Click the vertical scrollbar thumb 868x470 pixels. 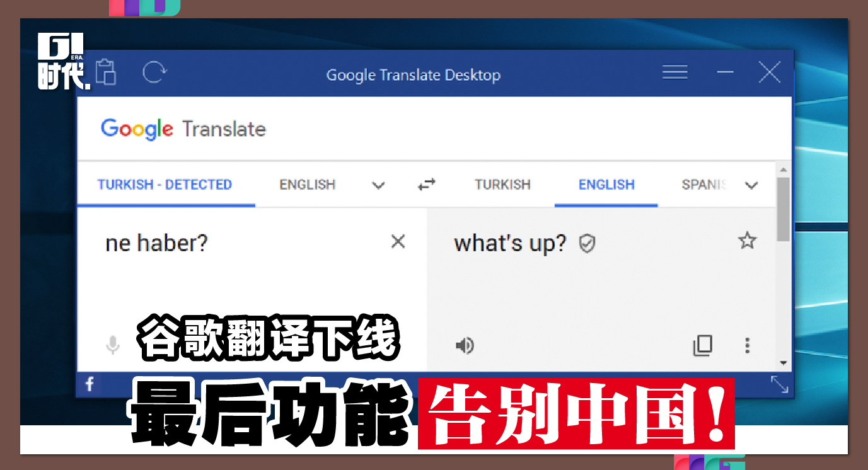(783, 209)
